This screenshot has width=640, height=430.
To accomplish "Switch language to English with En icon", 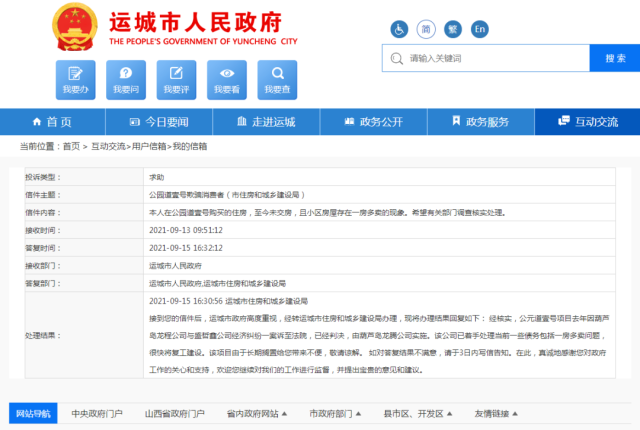I will click(480, 29).
